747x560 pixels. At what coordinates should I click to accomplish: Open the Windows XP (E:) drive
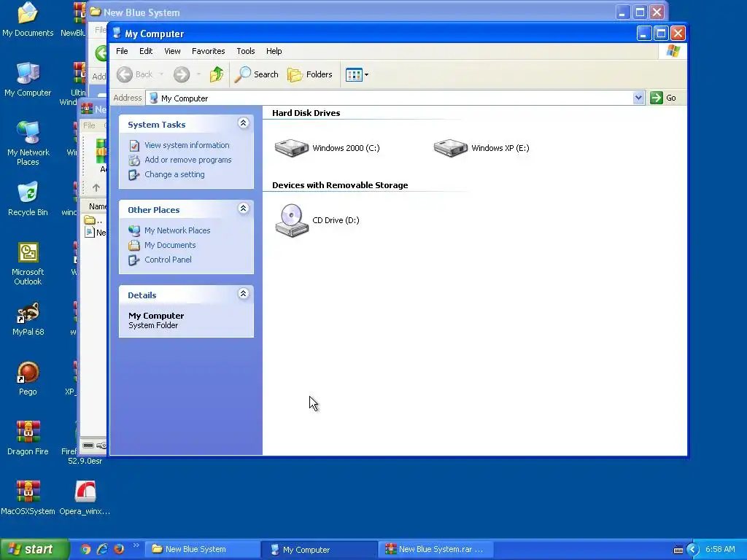click(481, 148)
